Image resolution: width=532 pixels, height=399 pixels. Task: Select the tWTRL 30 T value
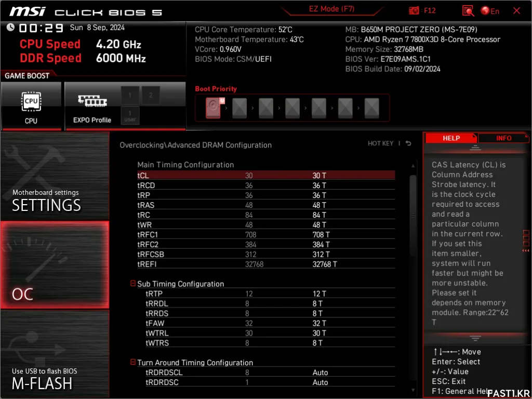point(320,333)
